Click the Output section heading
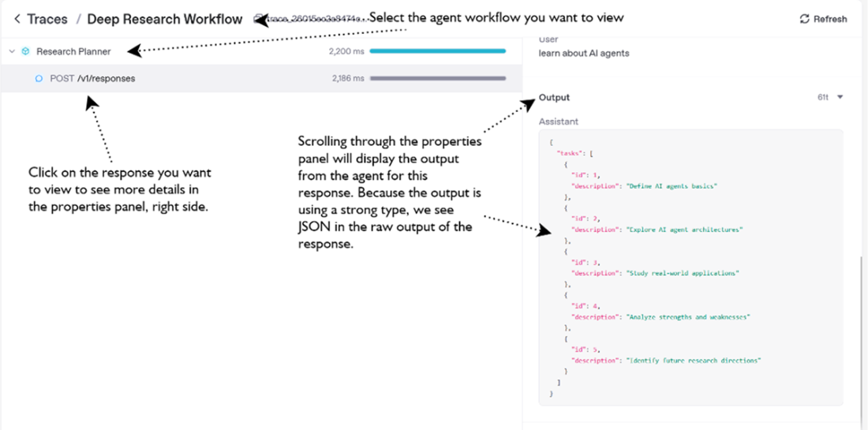 tap(554, 97)
